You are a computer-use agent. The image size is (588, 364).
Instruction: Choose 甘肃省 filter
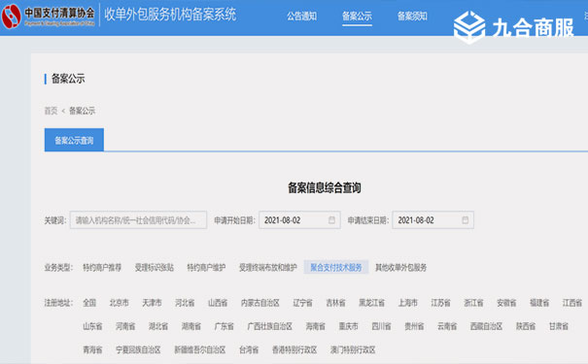coord(559,326)
